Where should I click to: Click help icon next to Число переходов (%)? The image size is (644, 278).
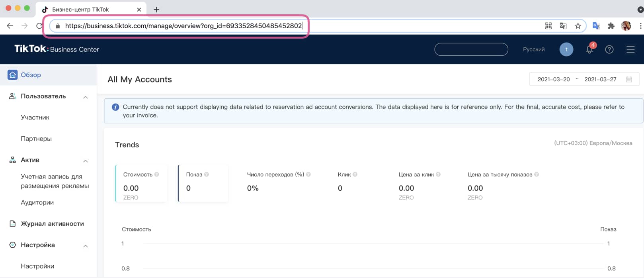308,174
